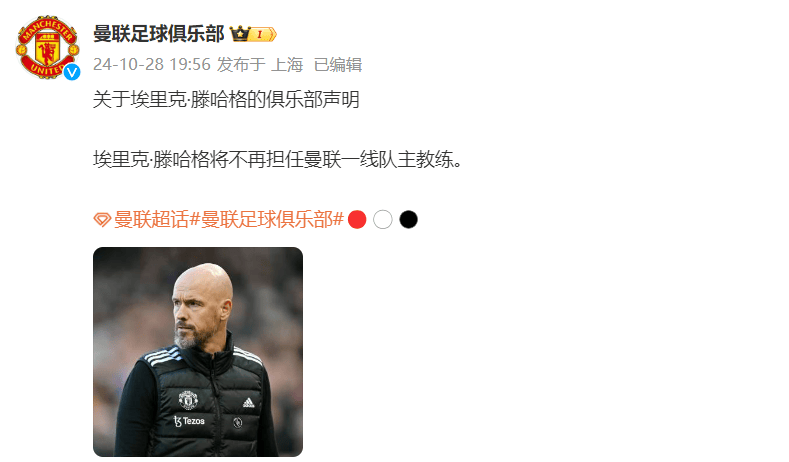Open the 曼联足球俱乐部 profile name

159,34
